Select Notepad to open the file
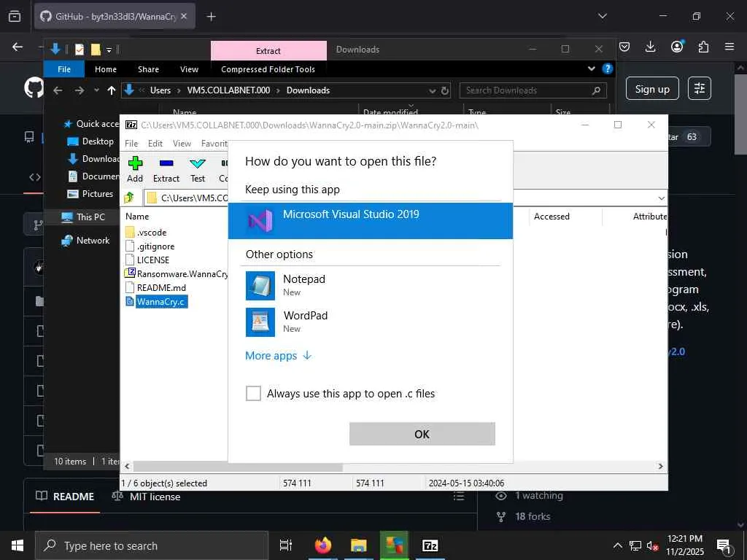 click(x=370, y=285)
